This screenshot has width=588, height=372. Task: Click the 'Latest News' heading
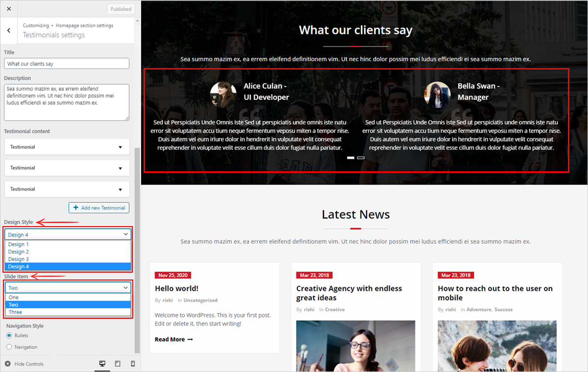pos(356,214)
